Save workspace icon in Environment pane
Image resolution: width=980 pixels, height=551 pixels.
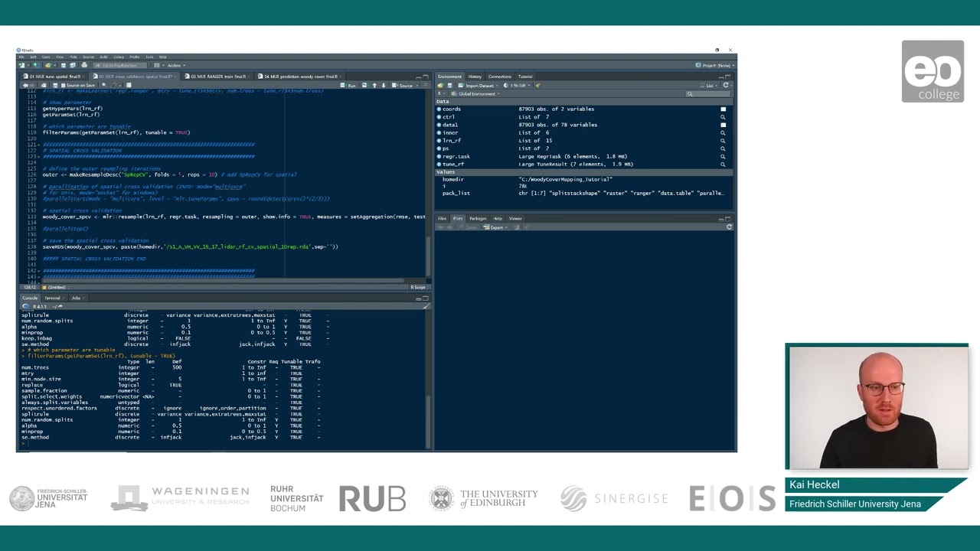[449, 85]
